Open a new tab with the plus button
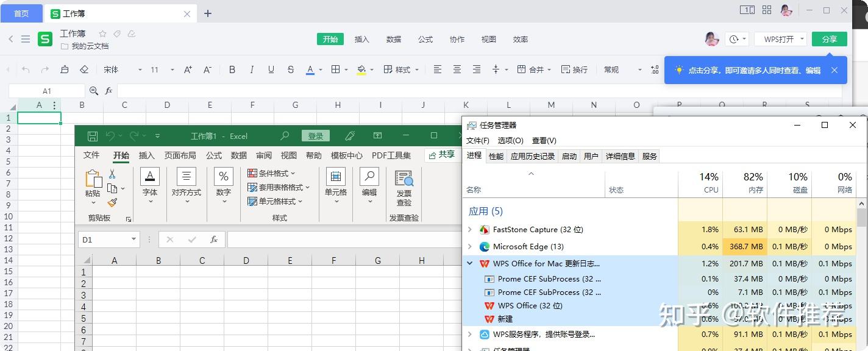 point(208,13)
